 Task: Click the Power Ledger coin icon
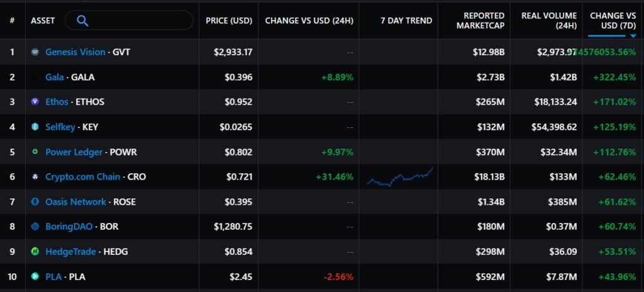click(x=36, y=152)
